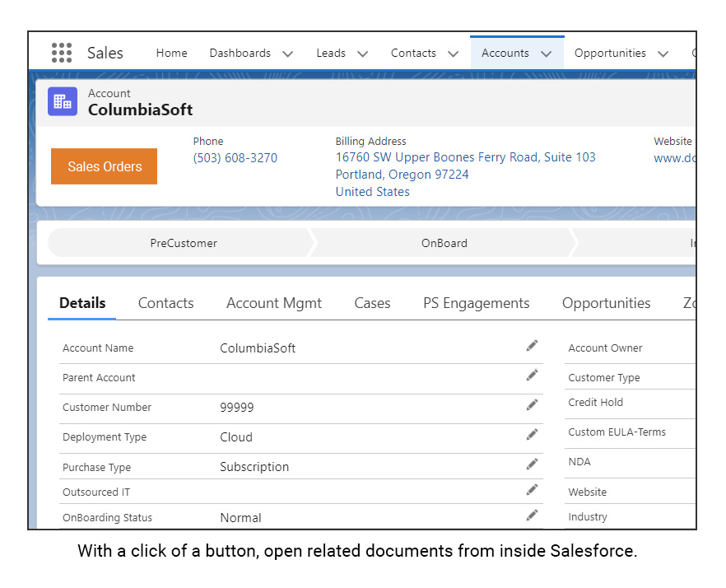Image resolution: width=726 pixels, height=588 pixels.
Task: Click the United States address line
Action: [373, 191]
